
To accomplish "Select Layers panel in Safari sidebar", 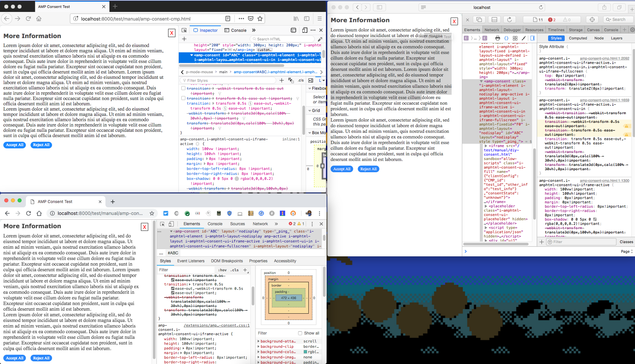I will click(616, 38).
